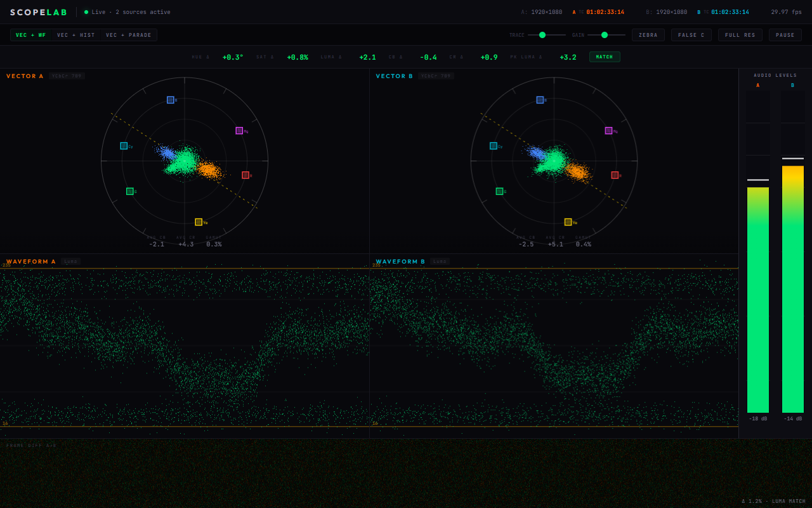Viewport: 812px width, 508px height.
Task: Click the Sat delta value +0.8%
Action: (298, 57)
